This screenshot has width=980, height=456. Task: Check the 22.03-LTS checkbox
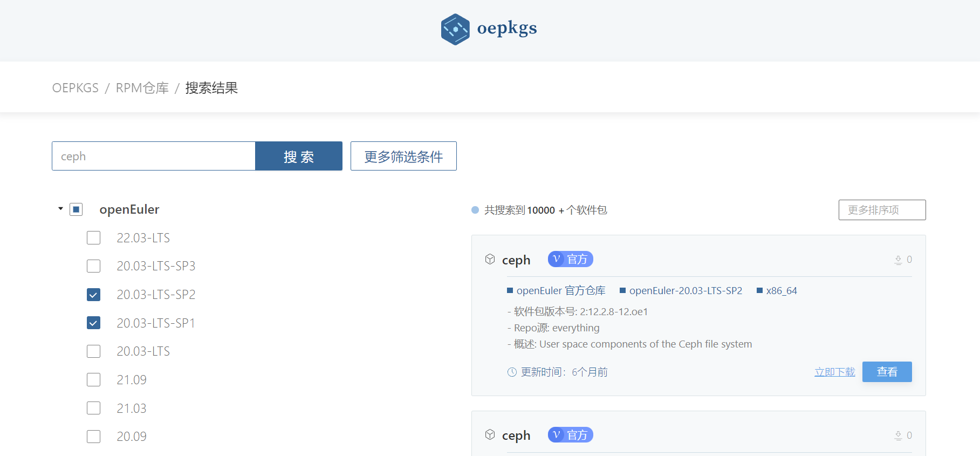[x=94, y=238]
